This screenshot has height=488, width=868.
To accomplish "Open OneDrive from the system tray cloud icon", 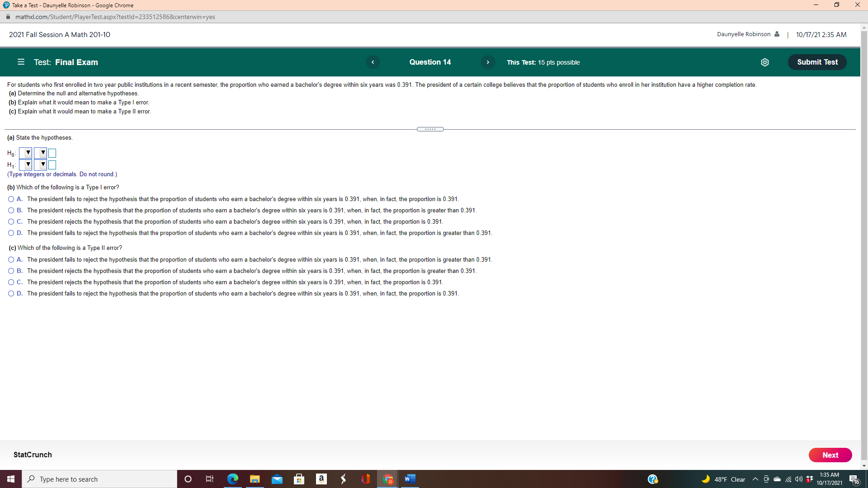I will [x=777, y=479].
